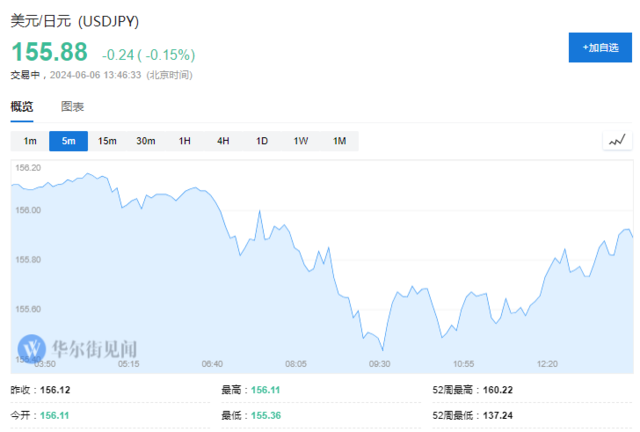Select the 1m timeframe
Image resolution: width=640 pixels, height=432 pixels.
(30, 141)
